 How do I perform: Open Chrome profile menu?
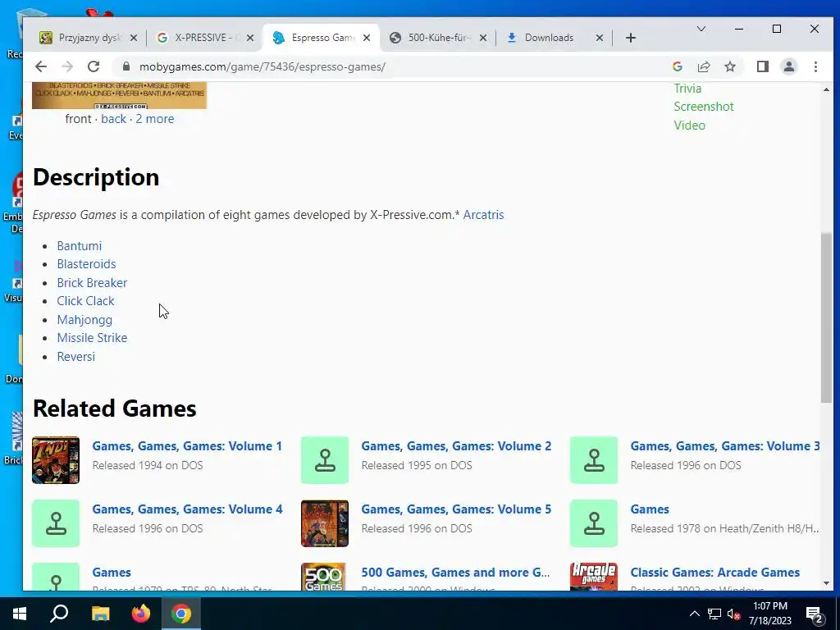(788, 66)
